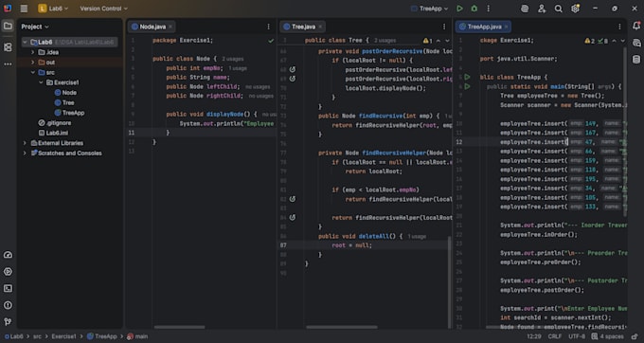Open the Profiler tool window on left bar
The width and height of the screenshot is (644, 343).
[x=8, y=255]
